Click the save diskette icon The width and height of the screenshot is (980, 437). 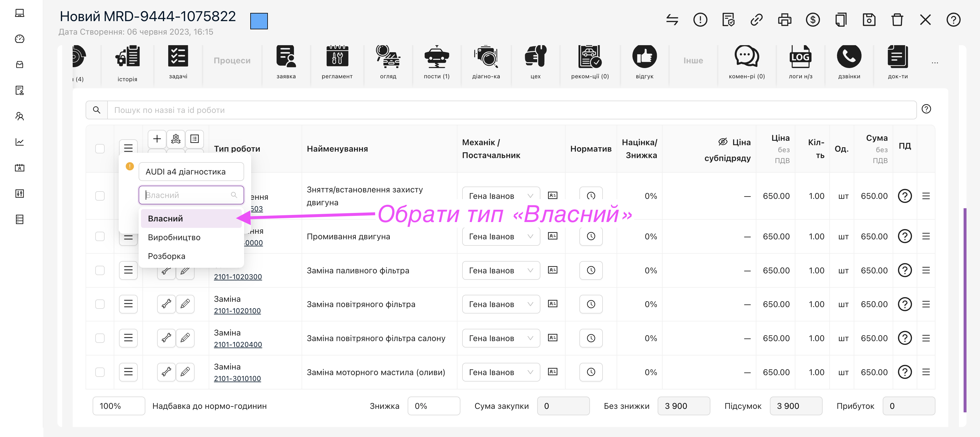click(x=869, y=20)
